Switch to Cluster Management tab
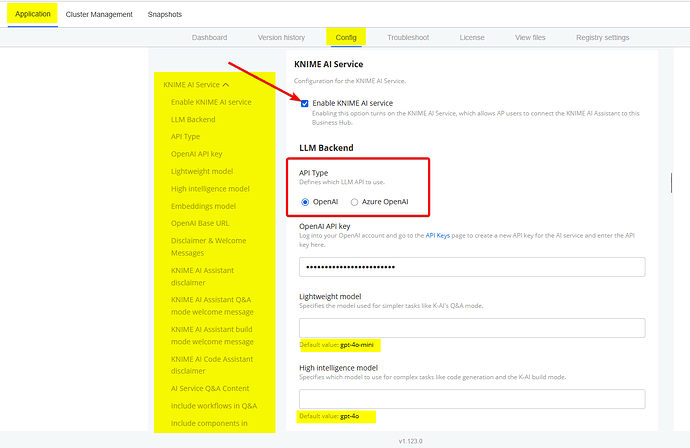Screen dimensions: 690x448 [x=99, y=14]
